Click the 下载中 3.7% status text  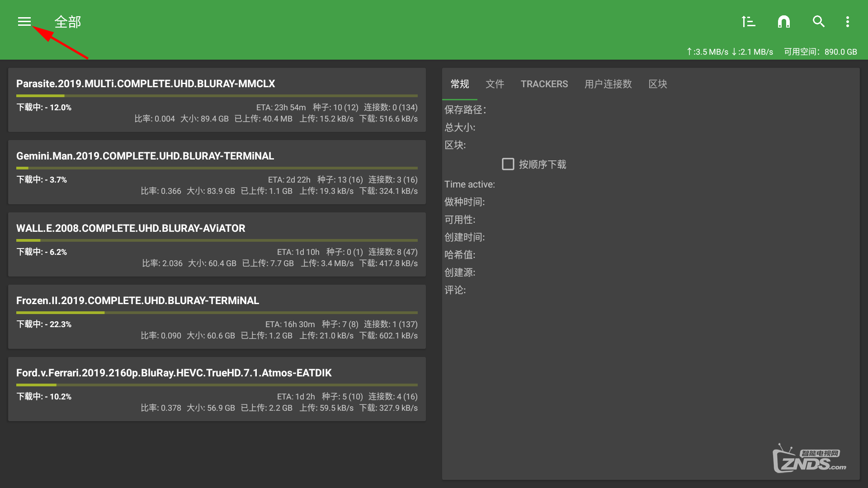click(42, 180)
